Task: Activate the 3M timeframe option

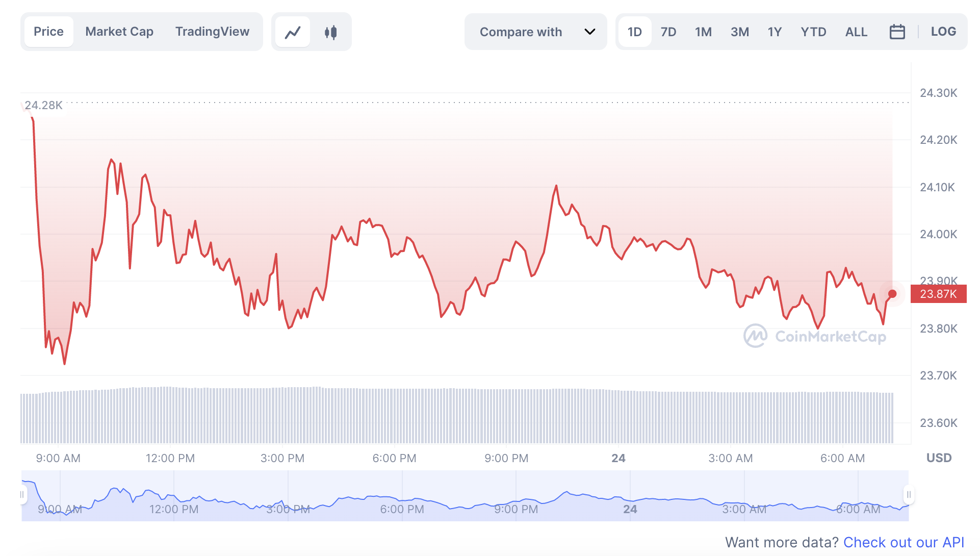Action: tap(740, 32)
